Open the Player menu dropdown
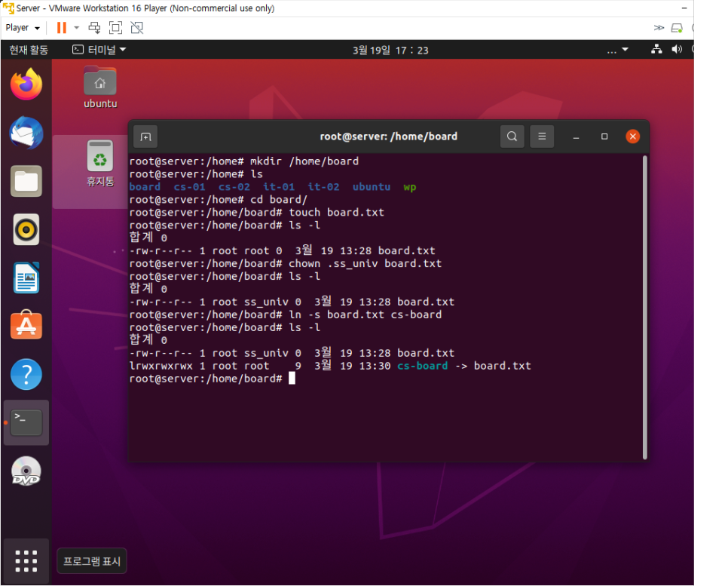This screenshot has height=586, width=728. pos(23,28)
